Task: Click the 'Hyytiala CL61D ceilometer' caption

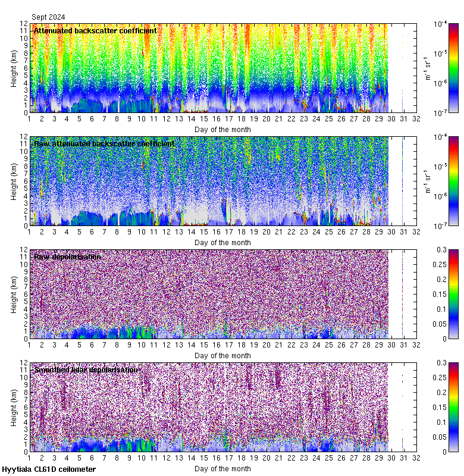Action: pyautogui.click(x=48, y=469)
